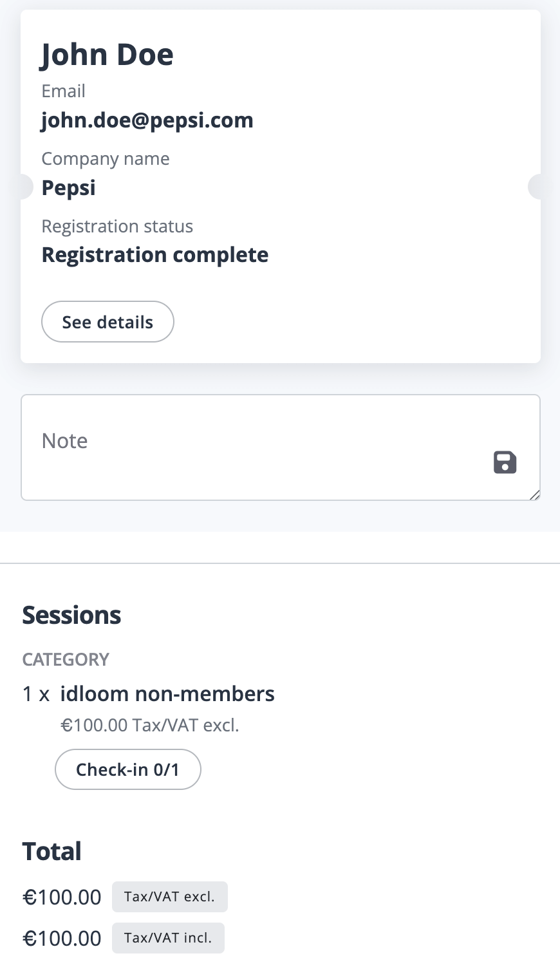This screenshot has width=560, height=967.
Task: Click the Check-in 0/1 button
Action: point(128,769)
